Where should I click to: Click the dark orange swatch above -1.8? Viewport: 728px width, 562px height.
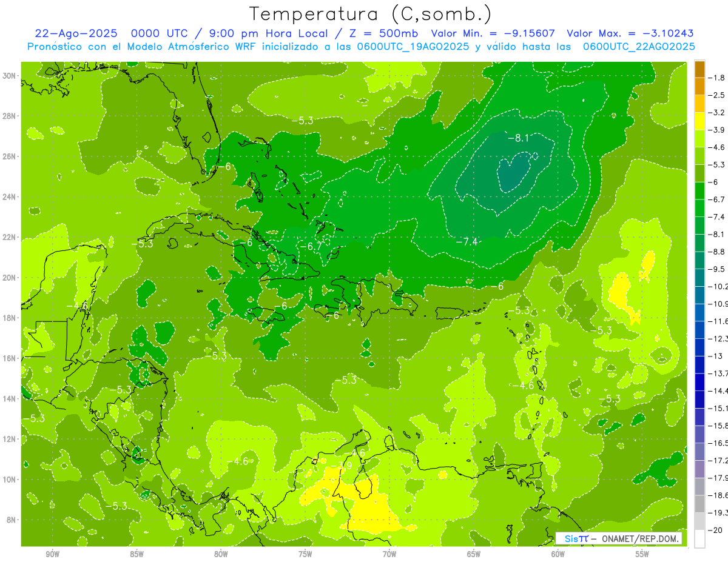tap(699, 69)
